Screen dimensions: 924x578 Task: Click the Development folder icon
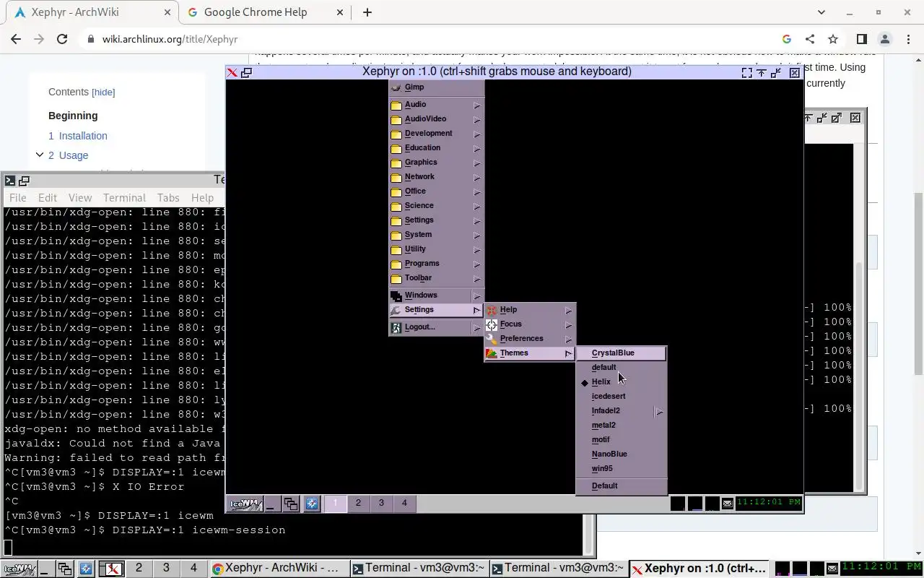(x=396, y=134)
